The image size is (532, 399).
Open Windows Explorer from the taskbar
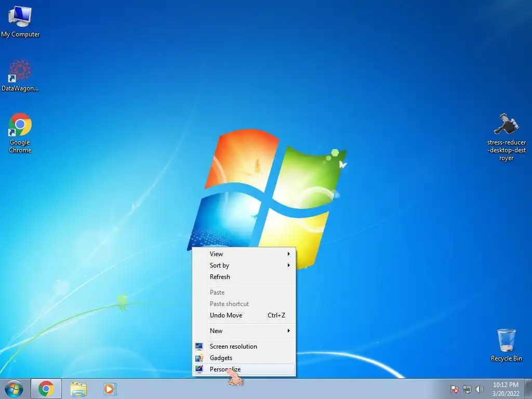tap(78, 389)
